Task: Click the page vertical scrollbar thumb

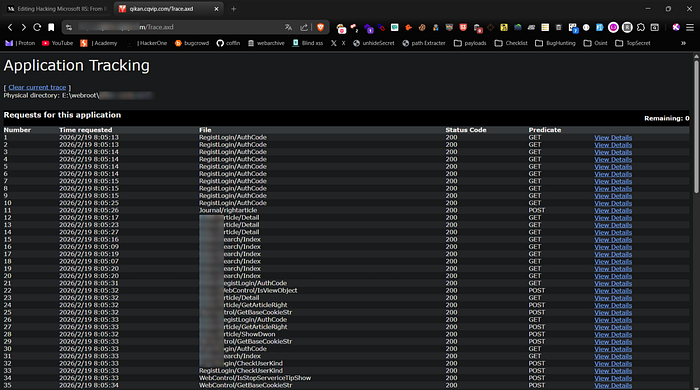Action: (x=696, y=127)
